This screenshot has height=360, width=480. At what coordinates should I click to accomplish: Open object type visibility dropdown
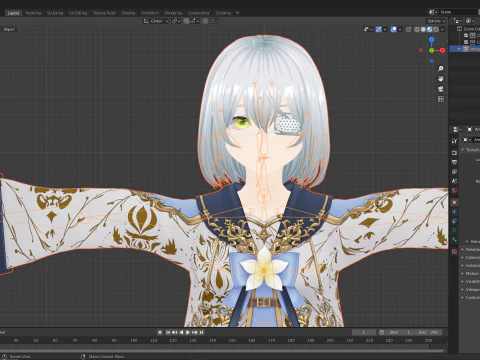368,29
